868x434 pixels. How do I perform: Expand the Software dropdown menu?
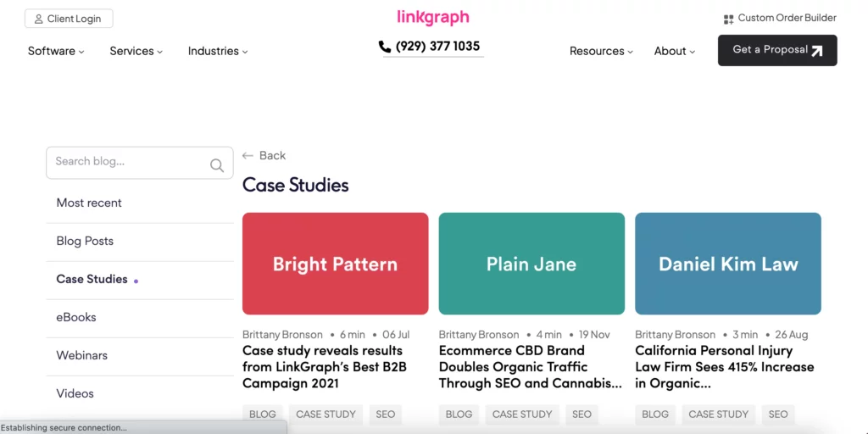[56, 51]
